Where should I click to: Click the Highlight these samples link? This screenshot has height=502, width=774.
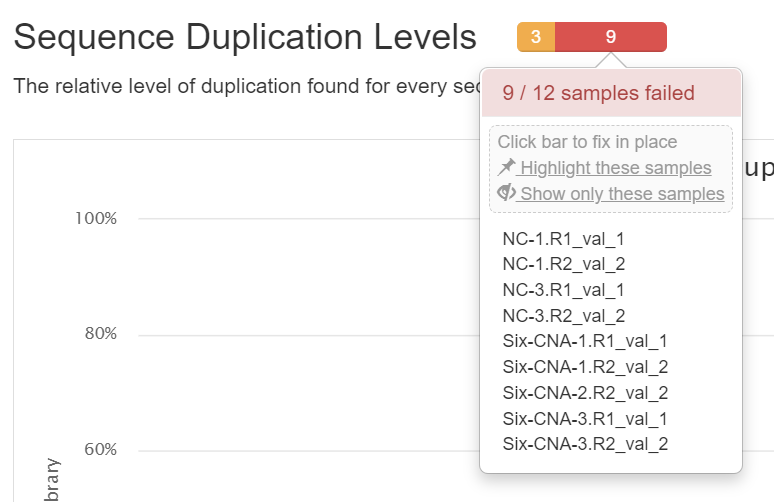[x=616, y=168]
